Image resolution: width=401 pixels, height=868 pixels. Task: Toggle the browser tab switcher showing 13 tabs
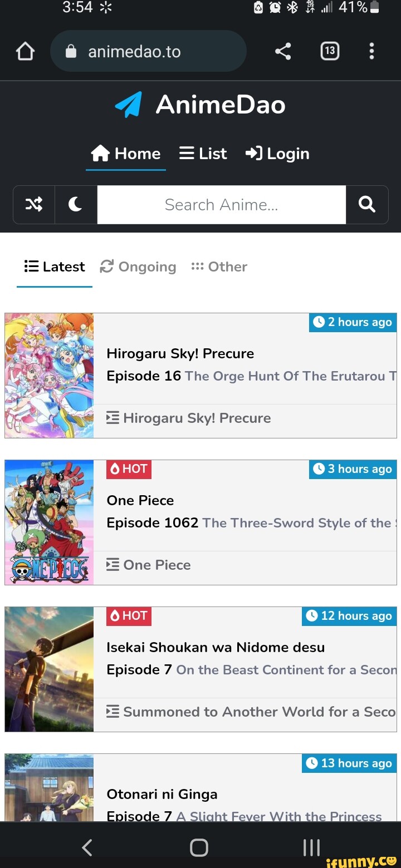tap(329, 51)
